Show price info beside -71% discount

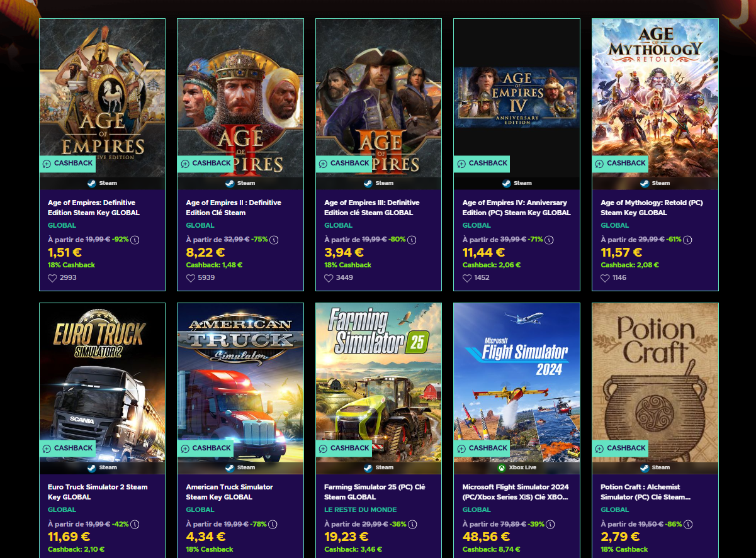(550, 240)
